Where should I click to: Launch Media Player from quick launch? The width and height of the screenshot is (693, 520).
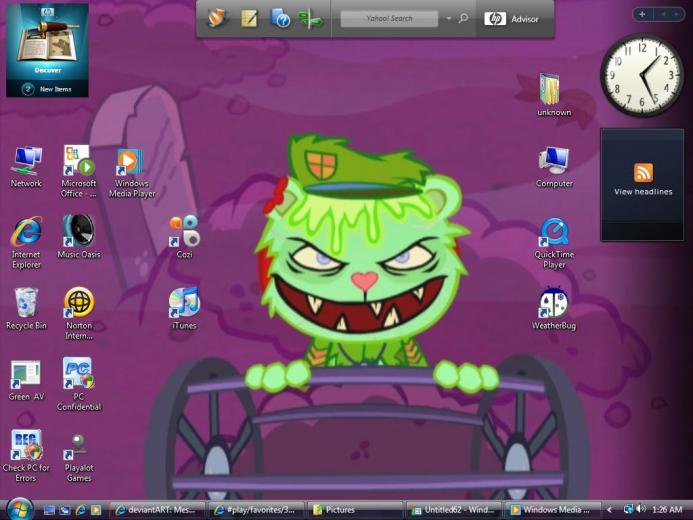click(x=95, y=510)
